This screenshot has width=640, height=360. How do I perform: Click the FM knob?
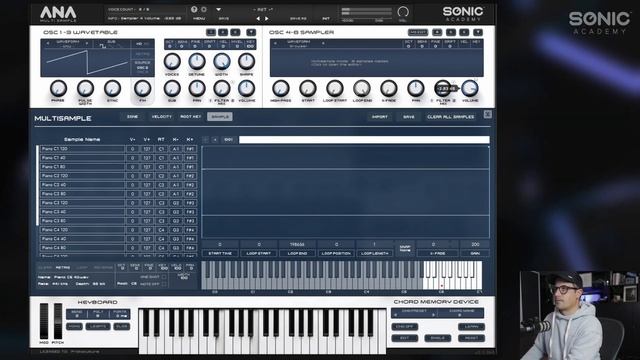[x=142, y=89]
